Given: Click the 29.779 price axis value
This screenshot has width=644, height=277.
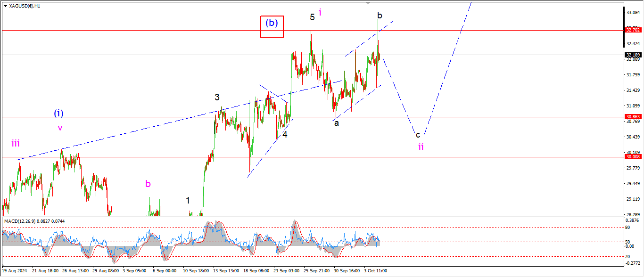Looking at the screenshot, I should point(632,168).
